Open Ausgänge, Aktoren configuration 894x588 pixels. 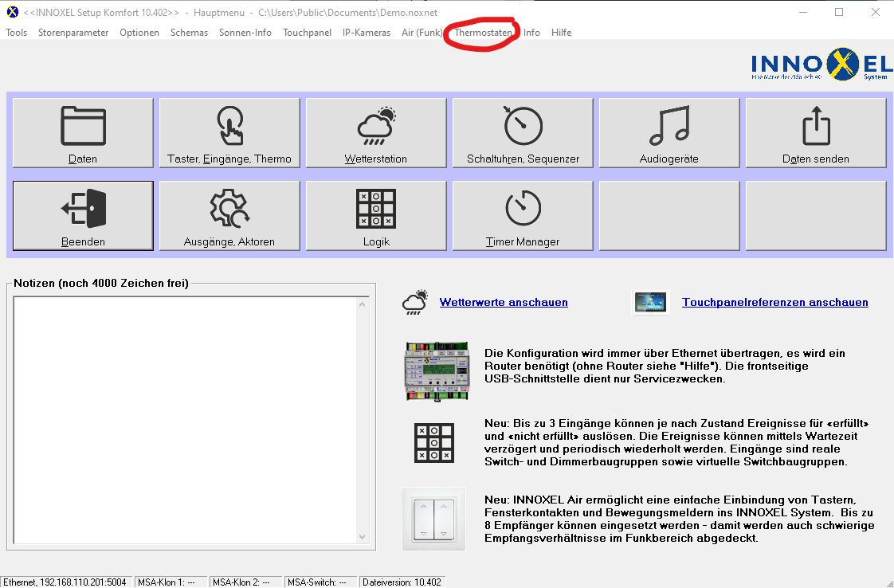[x=229, y=216]
